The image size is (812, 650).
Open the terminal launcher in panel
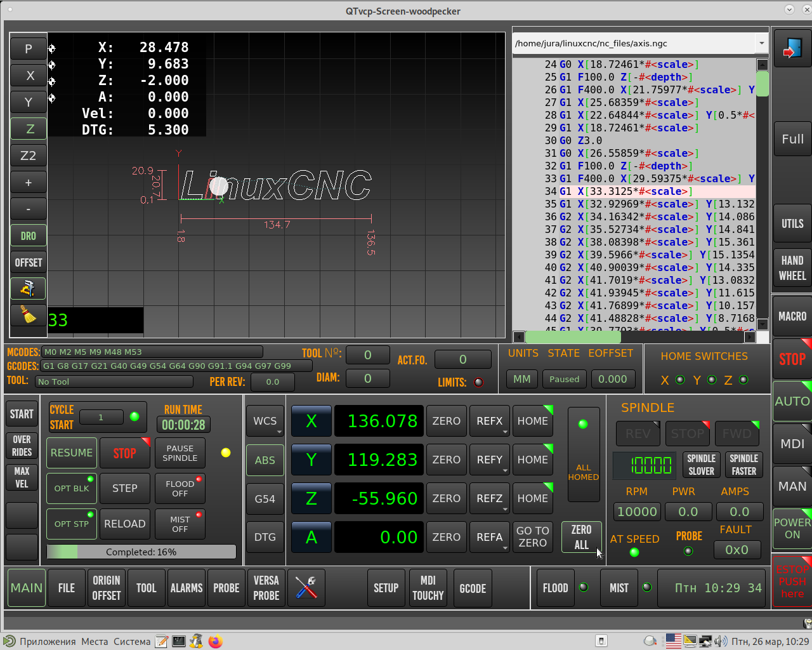[x=179, y=641]
